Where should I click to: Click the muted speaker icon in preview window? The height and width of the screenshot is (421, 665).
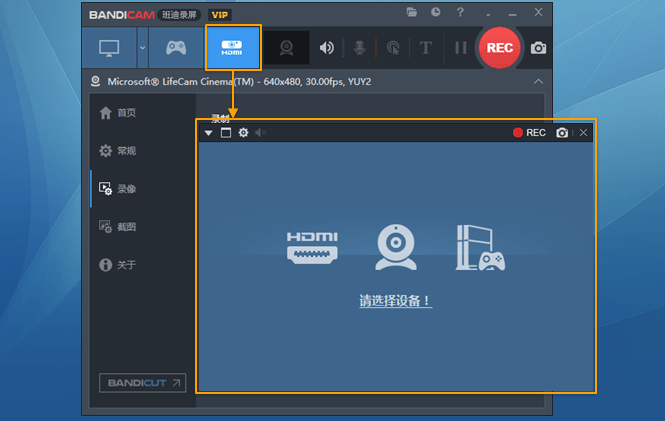click(x=260, y=133)
